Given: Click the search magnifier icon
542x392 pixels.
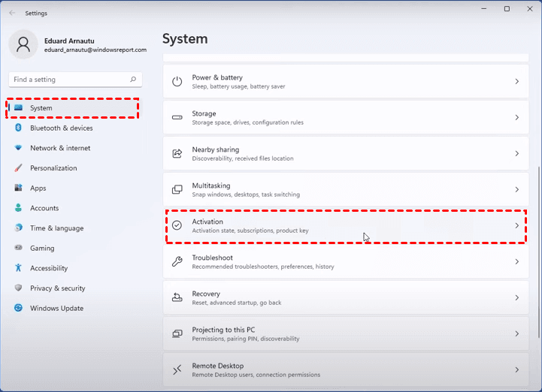Looking at the screenshot, I should click(x=133, y=80).
